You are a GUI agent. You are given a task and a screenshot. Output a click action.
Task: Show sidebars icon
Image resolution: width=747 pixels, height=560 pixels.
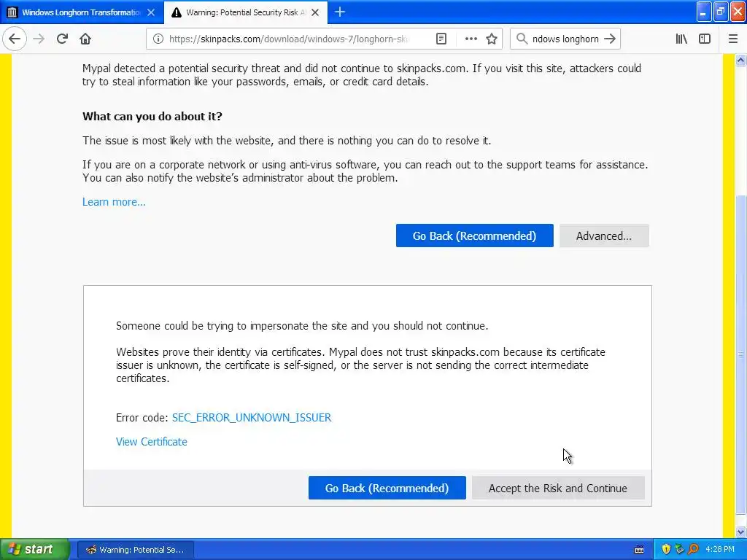click(705, 39)
